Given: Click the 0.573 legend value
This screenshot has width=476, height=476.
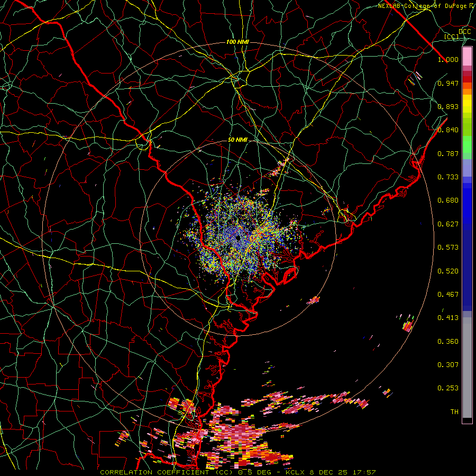Looking at the screenshot, I should 448,248.
